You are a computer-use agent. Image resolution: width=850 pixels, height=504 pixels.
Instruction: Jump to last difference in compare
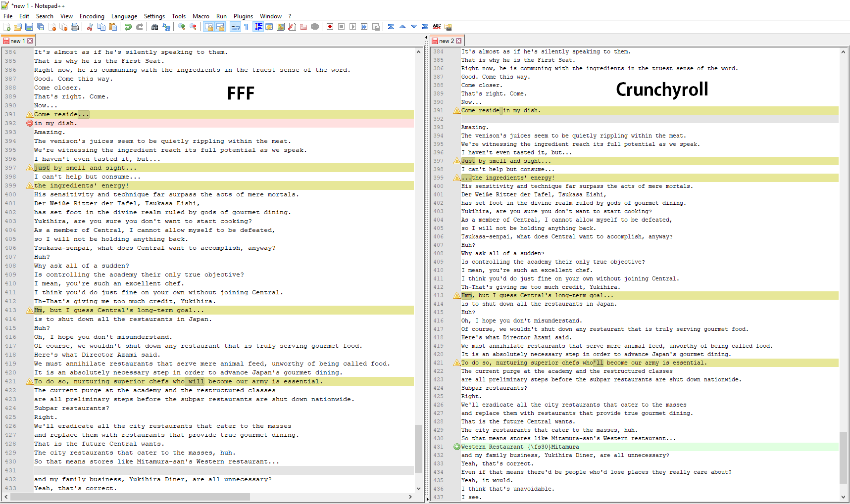tap(425, 27)
